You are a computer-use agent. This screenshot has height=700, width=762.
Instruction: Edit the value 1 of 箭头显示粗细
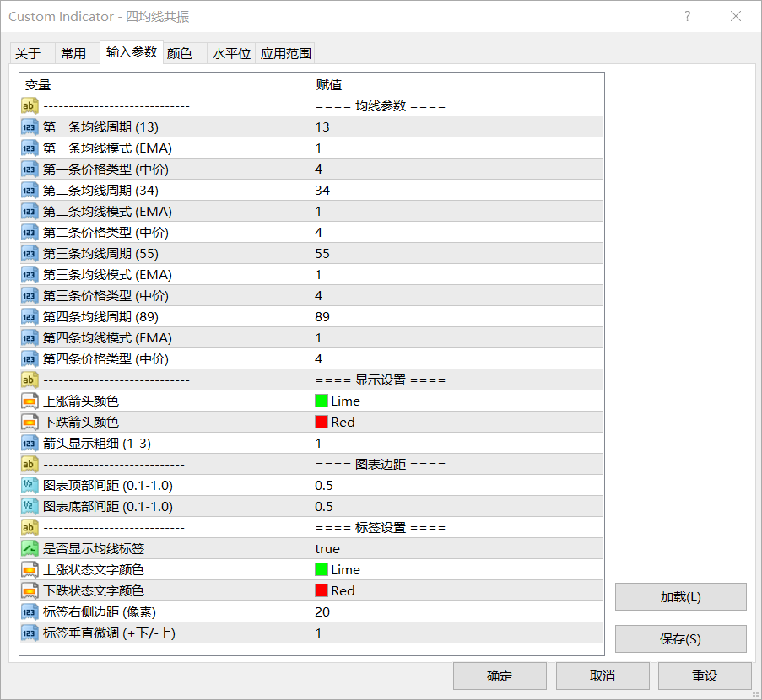coord(457,443)
